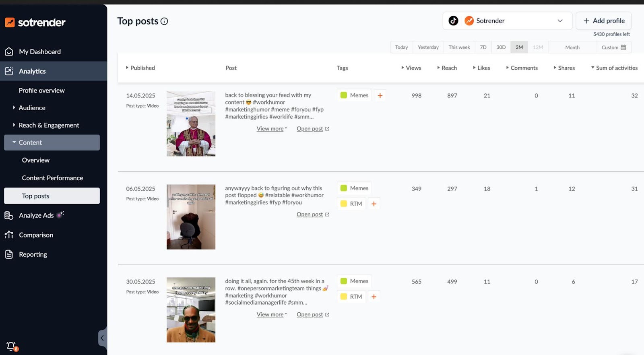
Task: Click the '5430 profiles left' text
Action: tap(611, 34)
